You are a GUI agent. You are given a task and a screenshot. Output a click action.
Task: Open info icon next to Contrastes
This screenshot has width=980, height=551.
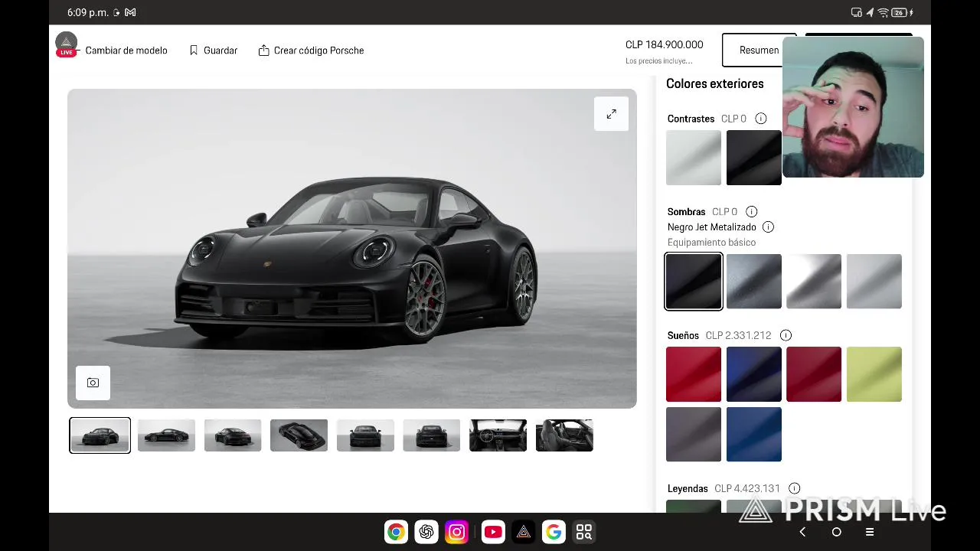760,119
